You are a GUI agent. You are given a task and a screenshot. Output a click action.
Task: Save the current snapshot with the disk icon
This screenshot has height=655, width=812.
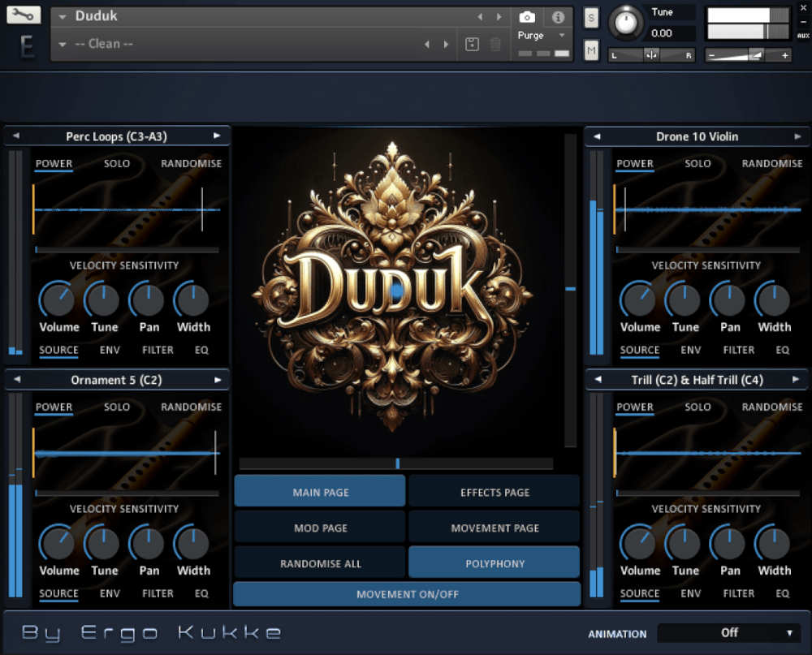(472, 45)
